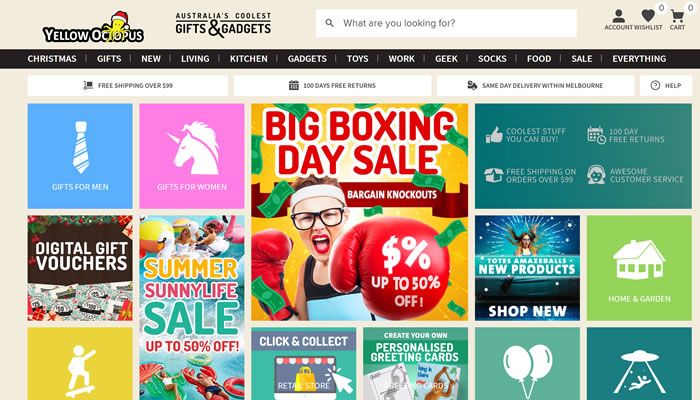Open Gifts for Women unicorn tile
The width and height of the screenshot is (700, 400).
coord(192,156)
